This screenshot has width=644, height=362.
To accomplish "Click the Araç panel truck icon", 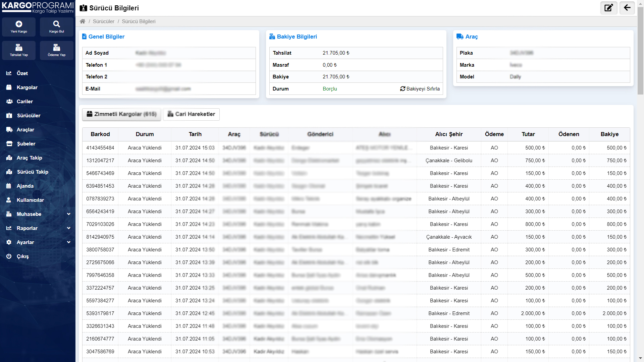I will coord(460,37).
